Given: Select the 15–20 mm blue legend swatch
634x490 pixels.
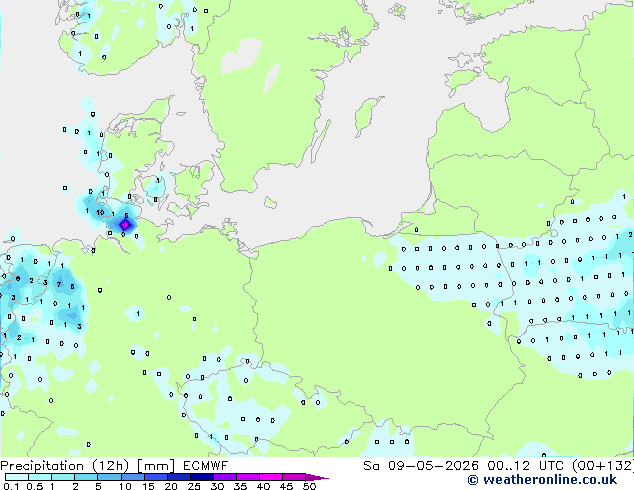Looking at the screenshot, I should click(156, 477).
